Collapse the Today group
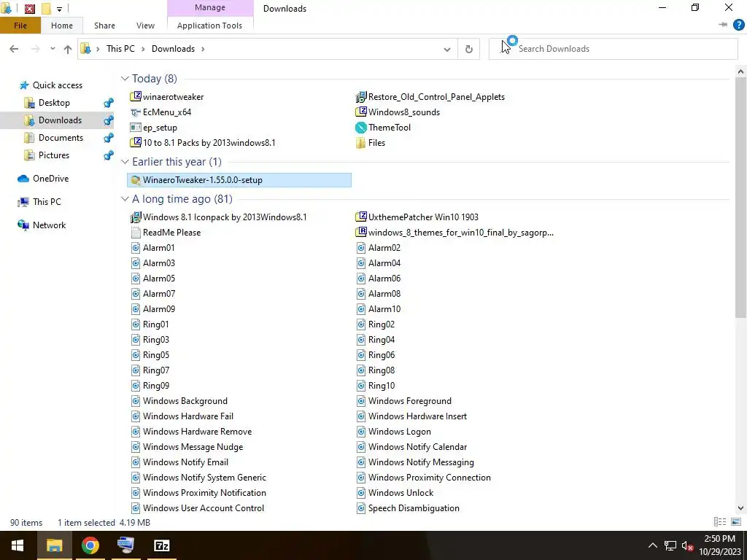The height and width of the screenshot is (560, 747). tap(125, 79)
